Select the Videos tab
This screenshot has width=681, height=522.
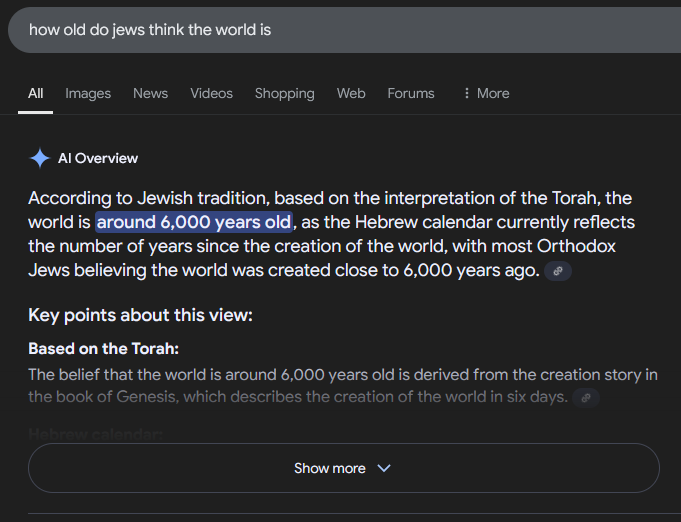(x=211, y=93)
